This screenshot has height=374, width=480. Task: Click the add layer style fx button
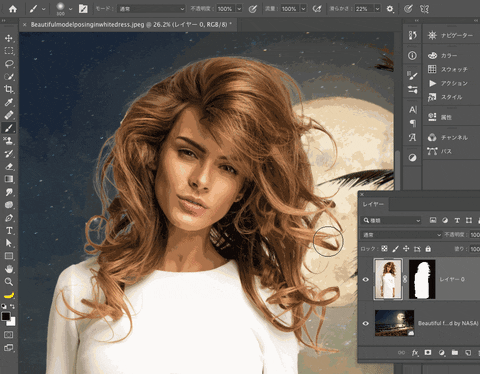(x=415, y=353)
